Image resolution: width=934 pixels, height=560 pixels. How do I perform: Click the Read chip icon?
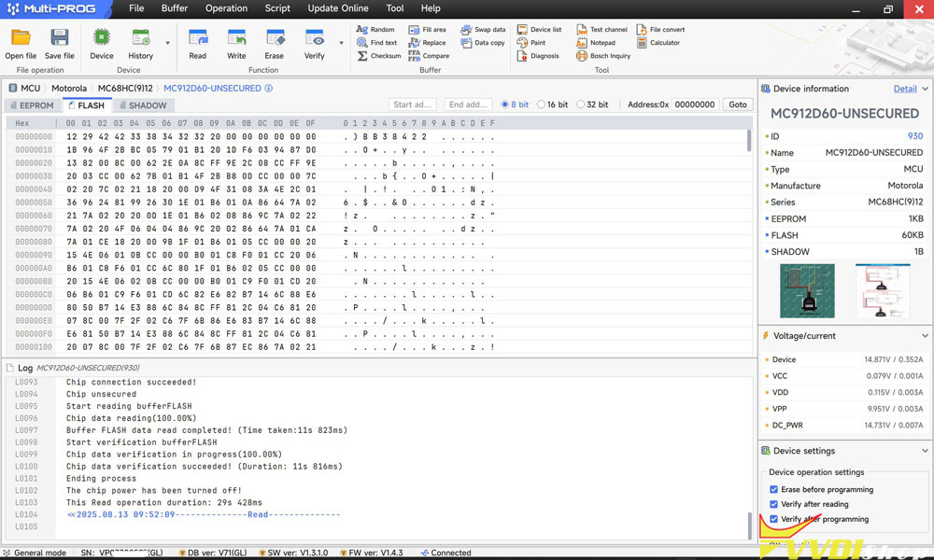coord(198,39)
